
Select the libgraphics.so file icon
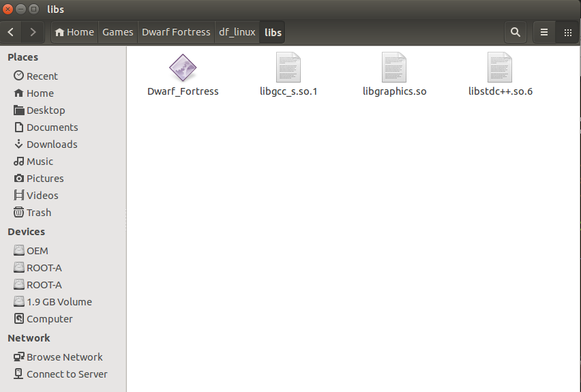394,67
